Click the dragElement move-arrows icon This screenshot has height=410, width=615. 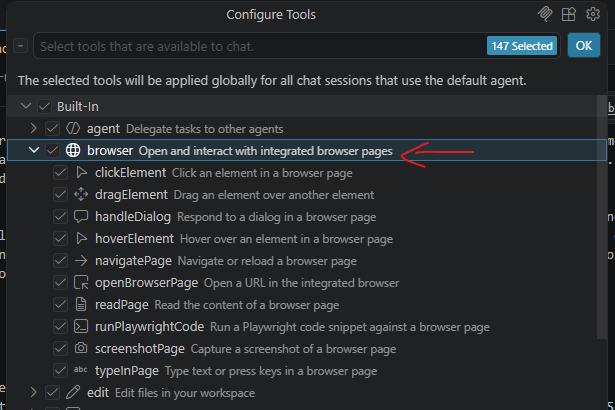[x=81, y=194]
